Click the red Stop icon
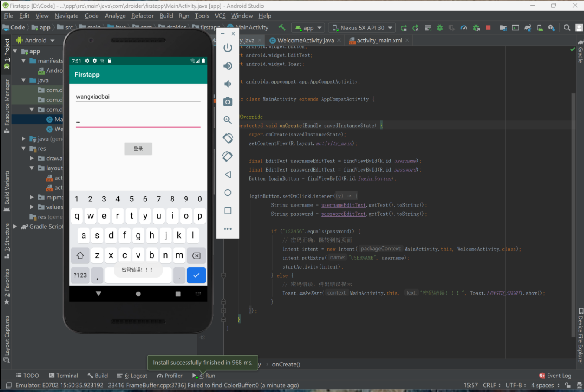Screen dimensions: 584x392 click(488, 28)
